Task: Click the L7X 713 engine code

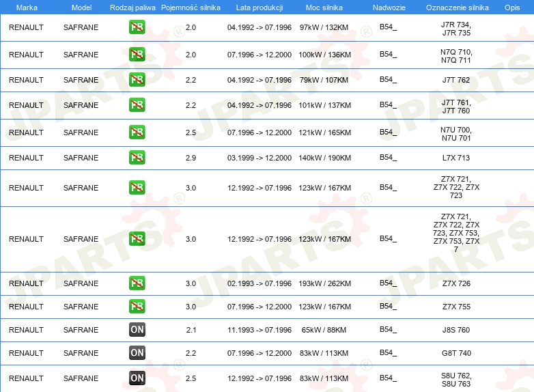Action: click(456, 158)
